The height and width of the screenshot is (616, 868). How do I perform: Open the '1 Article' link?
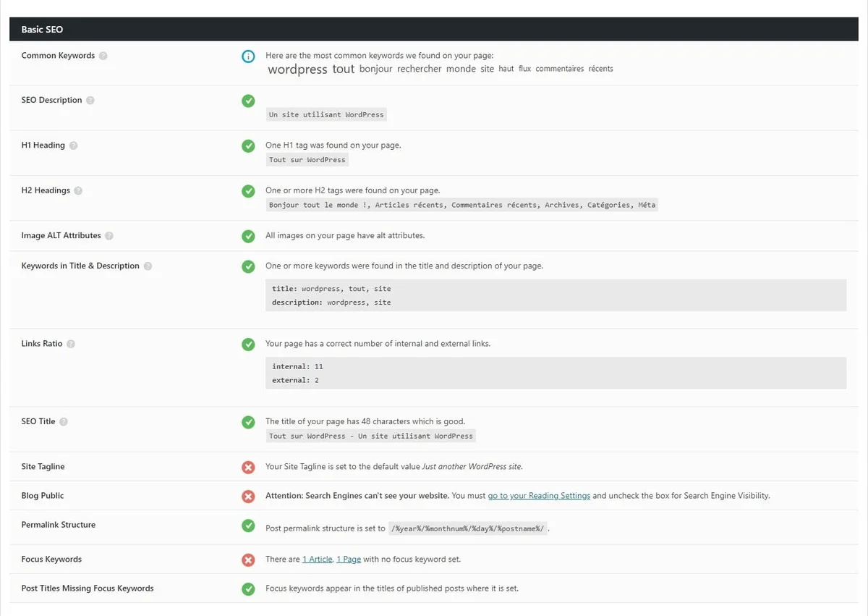(317, 560)
